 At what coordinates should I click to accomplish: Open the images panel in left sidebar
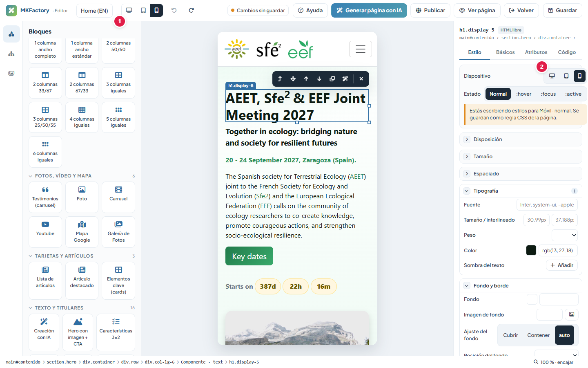click(11, 73)
